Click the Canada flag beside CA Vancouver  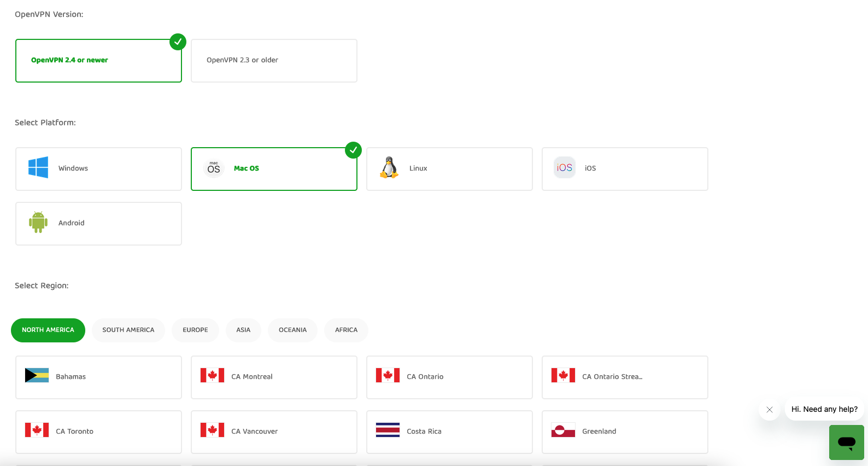coord(212,430)
